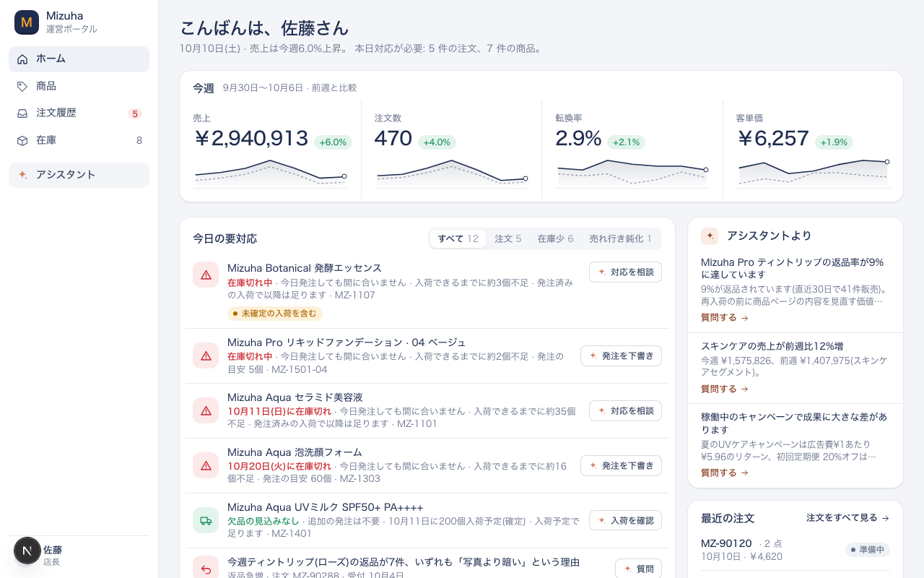Image resolution: width=924 pixels, height=578 pixels.
Task: Click the tag icon beside 商品
Action: click(x=22, y=86)
